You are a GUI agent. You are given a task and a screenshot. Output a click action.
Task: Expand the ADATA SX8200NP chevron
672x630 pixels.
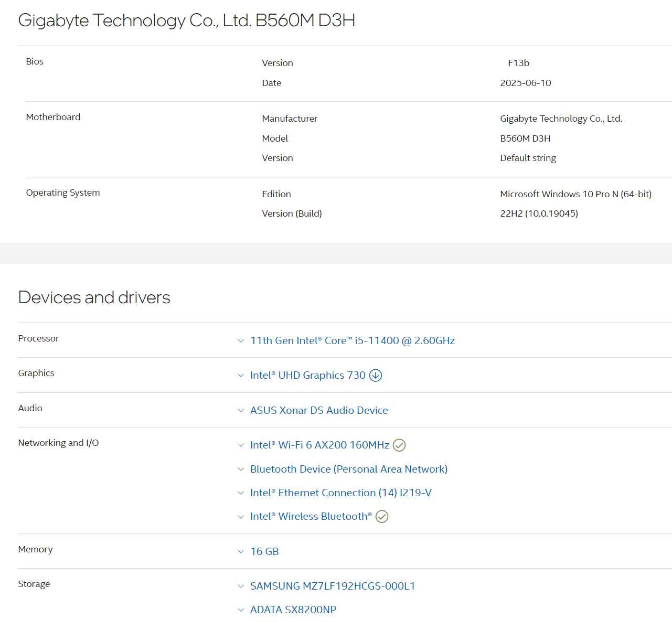pos(241,610)
